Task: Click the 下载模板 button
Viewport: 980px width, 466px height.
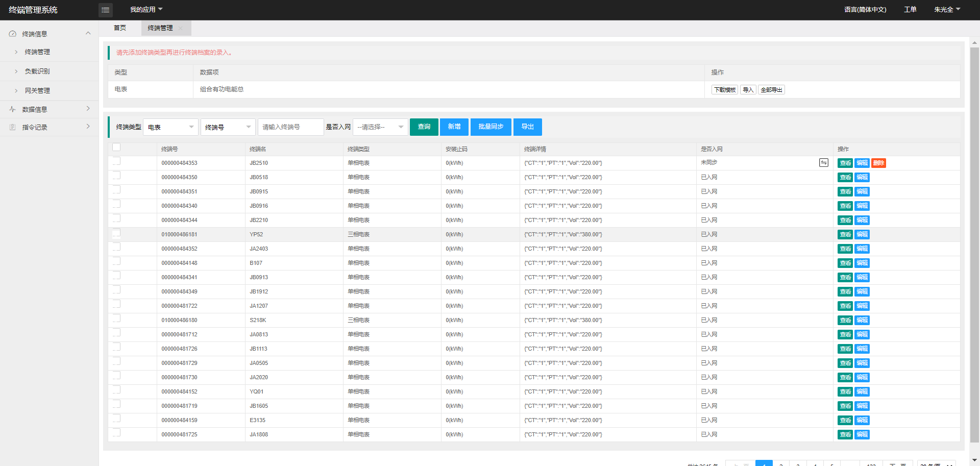Action: 724,90
